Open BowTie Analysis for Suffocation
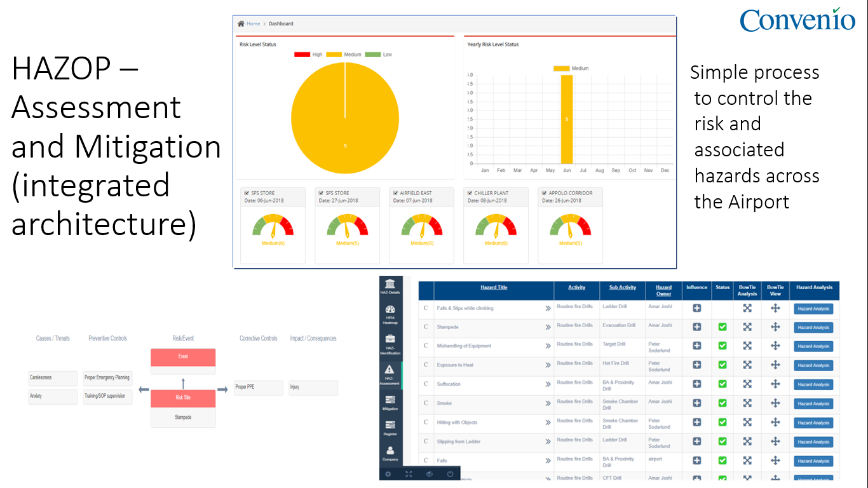Viewport: 868px width, 488px height. tap(747, 384)
